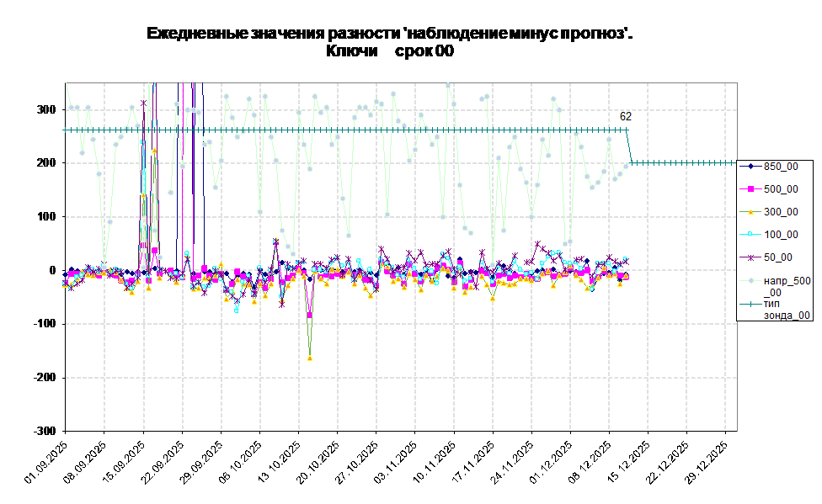
Task: Click the тип зонда_00 legend text entry
Action: coord(787,309)
